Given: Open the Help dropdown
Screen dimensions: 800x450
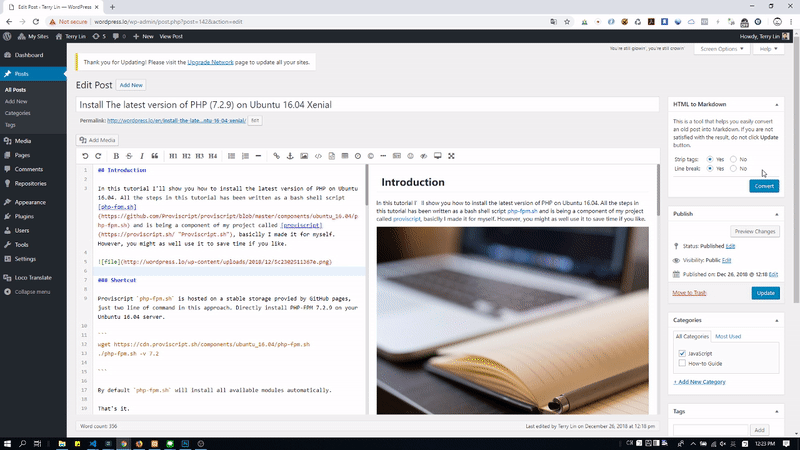Looking at the screenshot, I should click(x=768, y=49).
